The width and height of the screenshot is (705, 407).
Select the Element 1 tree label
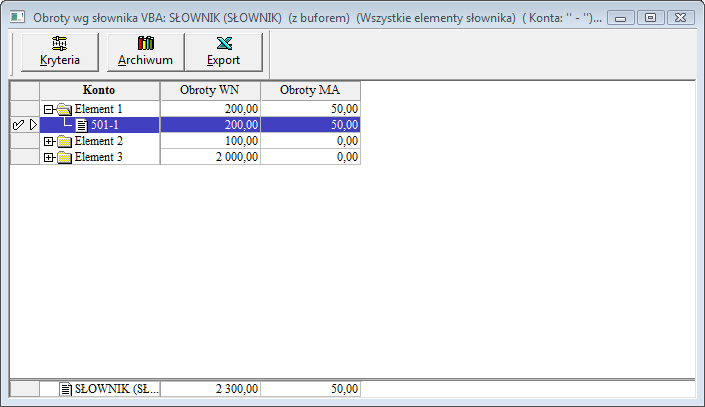[x=98, y=109]
